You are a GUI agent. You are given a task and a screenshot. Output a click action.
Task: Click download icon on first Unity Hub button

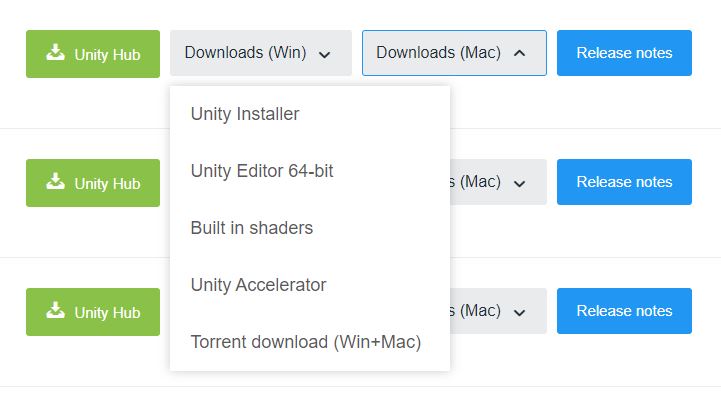pyautogui.click(x=55, y=52)
